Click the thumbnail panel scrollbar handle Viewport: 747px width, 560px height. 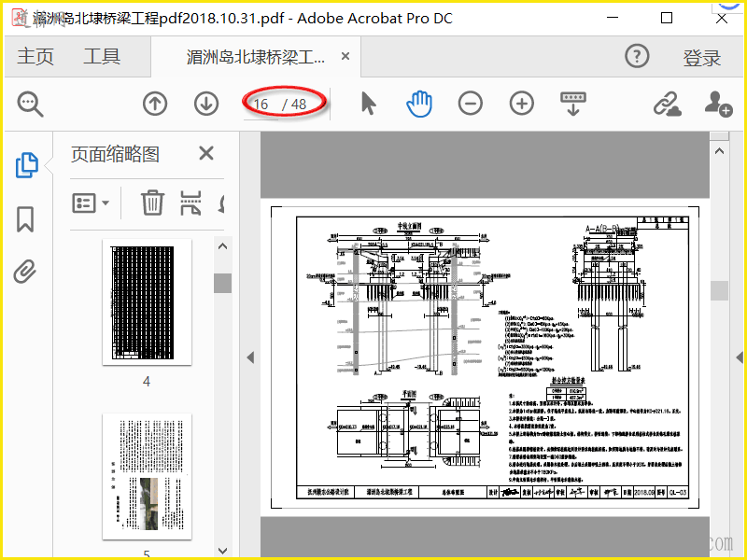222,284
